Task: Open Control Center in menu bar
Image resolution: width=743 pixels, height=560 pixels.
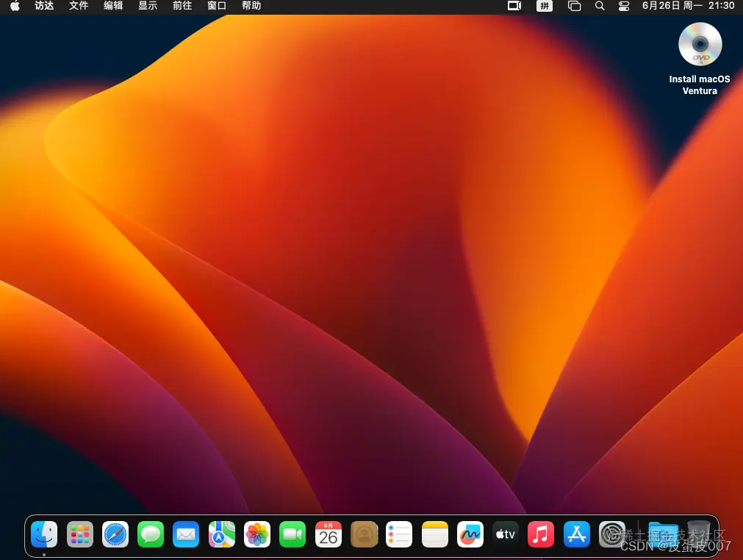Action: pos(624,6)
